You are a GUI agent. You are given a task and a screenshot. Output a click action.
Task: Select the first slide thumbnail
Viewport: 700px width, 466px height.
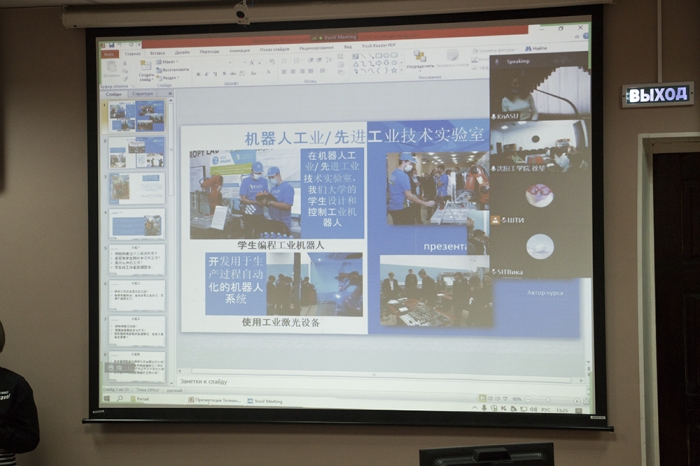(137, 116)
